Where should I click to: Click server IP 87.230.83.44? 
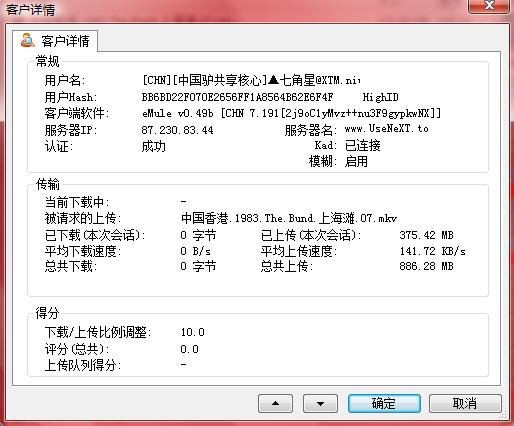(x=177, y=130)
